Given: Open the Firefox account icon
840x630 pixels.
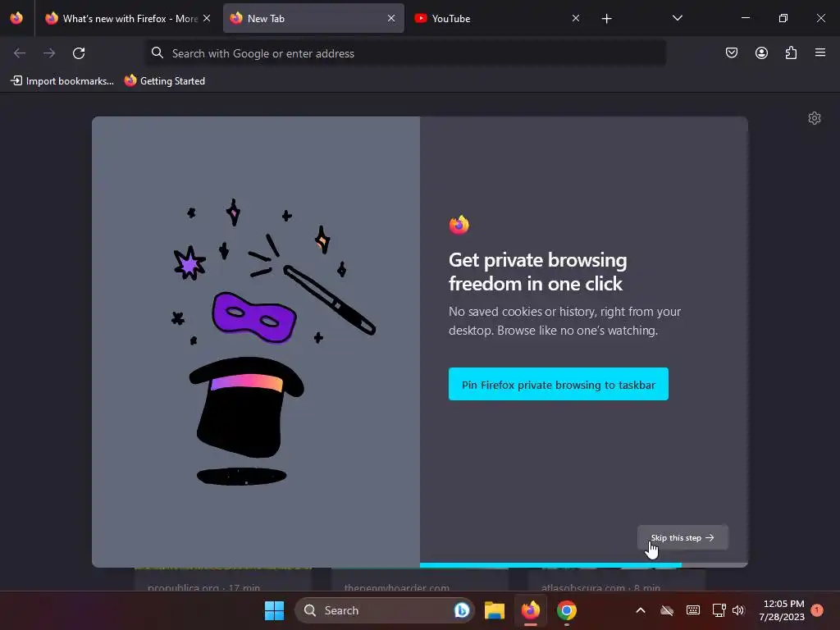Looking at the screenshot, I should coord(761,52).
